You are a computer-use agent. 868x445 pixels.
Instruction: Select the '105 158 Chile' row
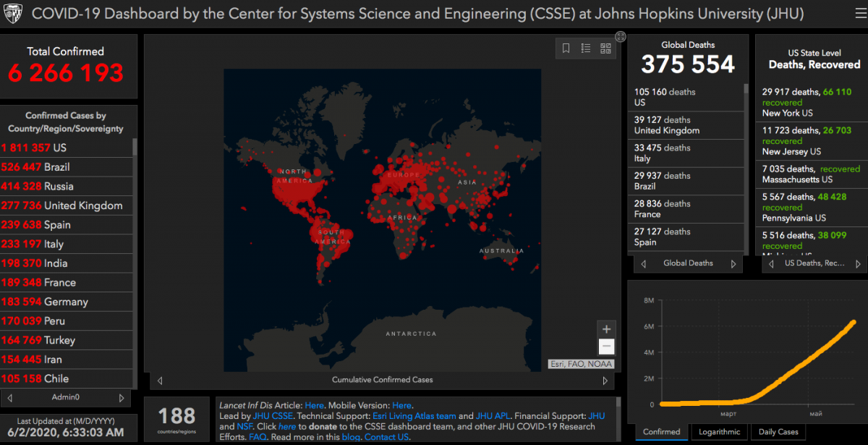click(x=67, y=378)
